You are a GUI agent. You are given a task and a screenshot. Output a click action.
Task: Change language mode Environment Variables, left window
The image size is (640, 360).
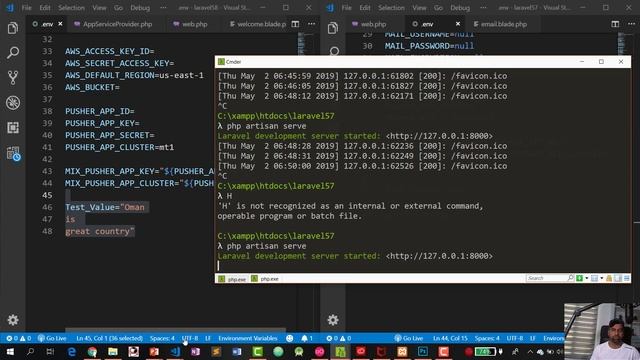click(x=248, y=338)
